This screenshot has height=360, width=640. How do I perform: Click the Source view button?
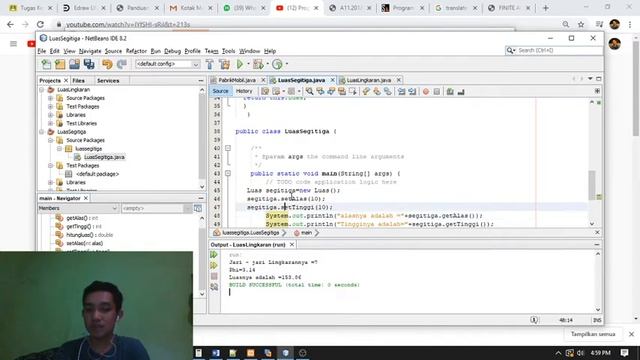(220, 91)
